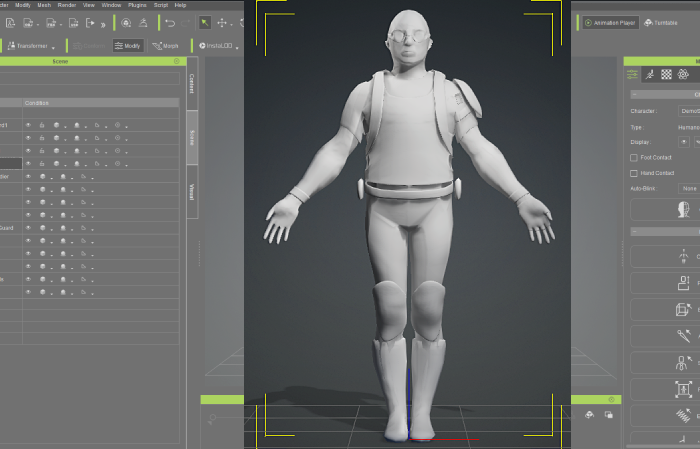Open the Plugins menu
The width and height of the screenshot is (700, 449).
(x=137, y=5)
